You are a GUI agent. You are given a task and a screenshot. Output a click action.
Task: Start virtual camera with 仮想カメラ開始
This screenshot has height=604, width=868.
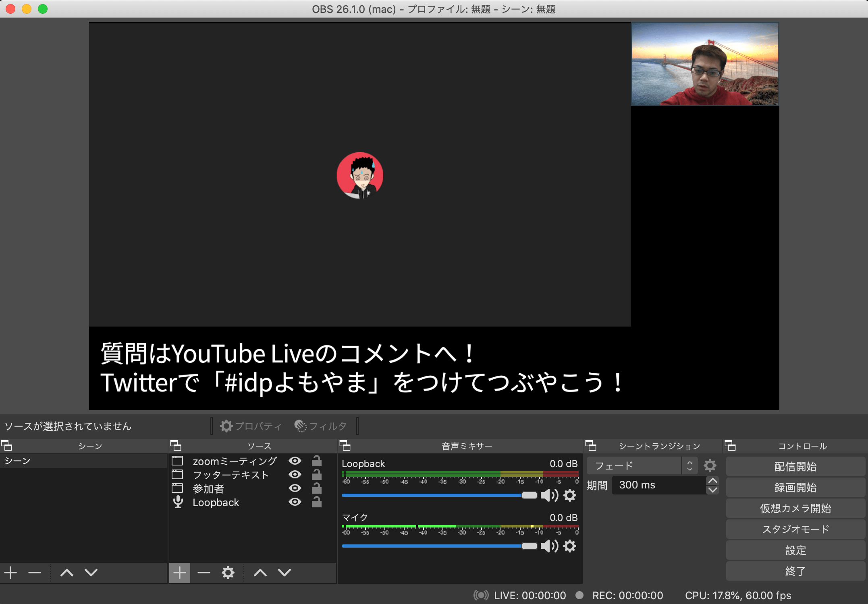click(795, 509)
